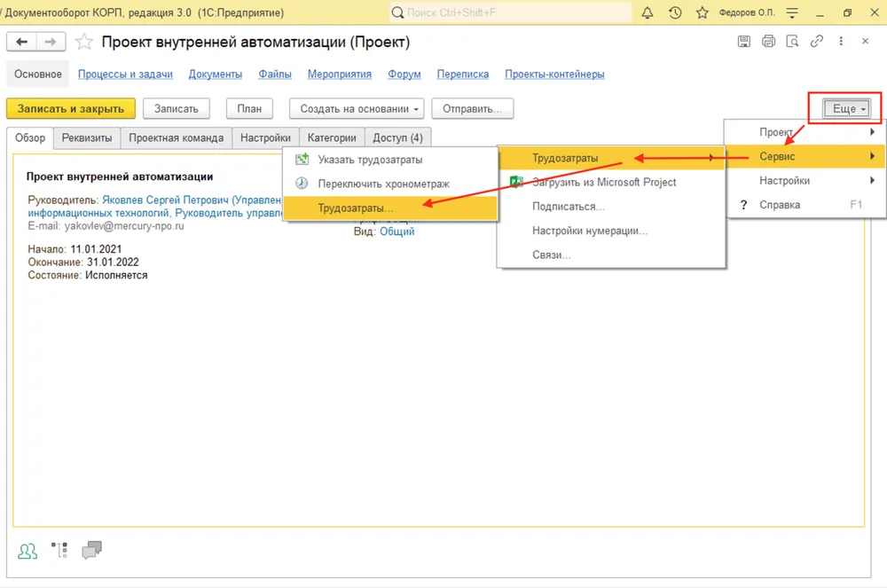Open Процессы и задачи link

point(125,74)
